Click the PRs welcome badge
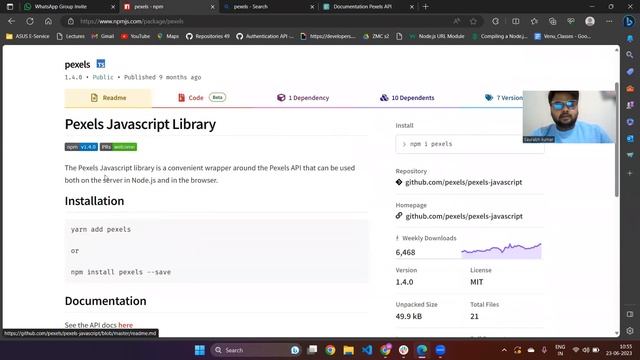The image size is (640, 360). (x=118, y=147)
